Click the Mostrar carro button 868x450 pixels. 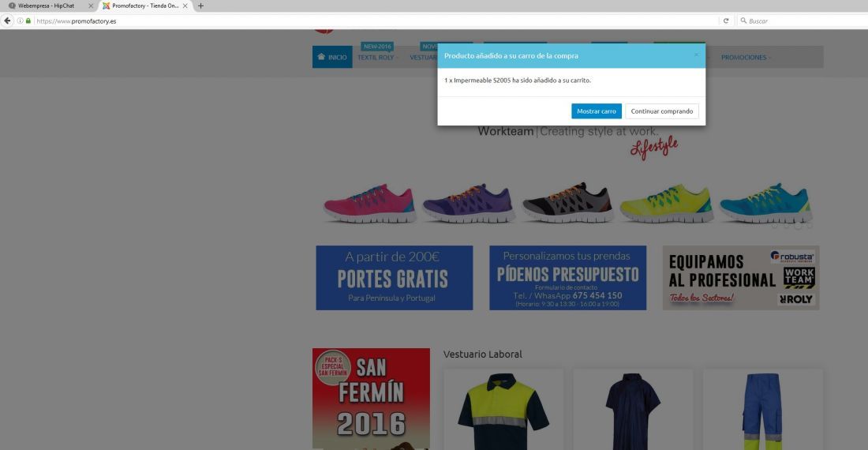point(597,111)
